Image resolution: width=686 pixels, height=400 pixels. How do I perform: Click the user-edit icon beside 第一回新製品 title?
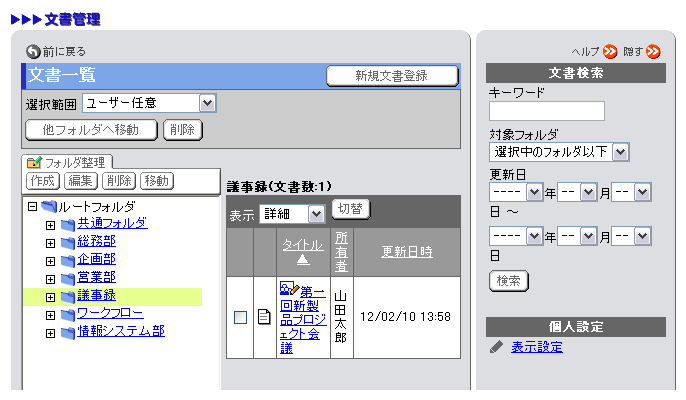pyautogui.click(x=289, y=288)
